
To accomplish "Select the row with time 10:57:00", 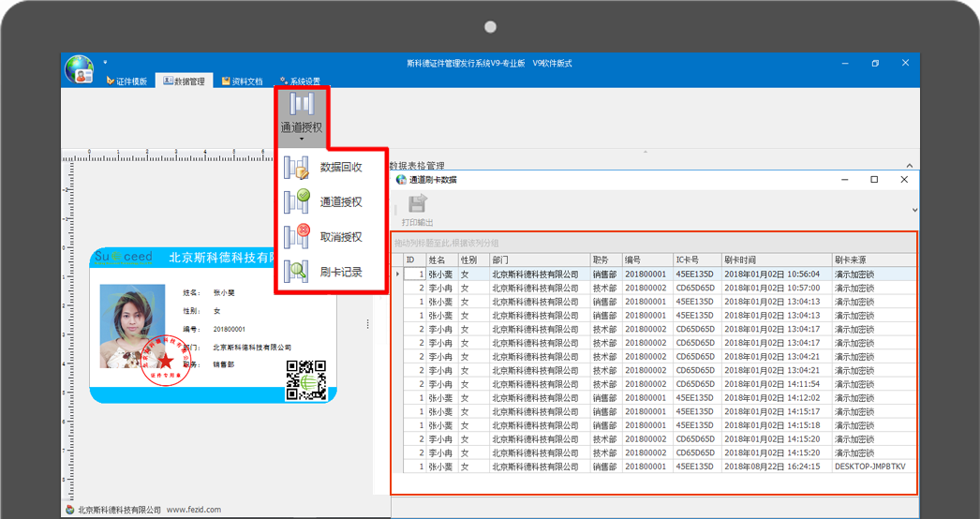I will click(654, 288).
